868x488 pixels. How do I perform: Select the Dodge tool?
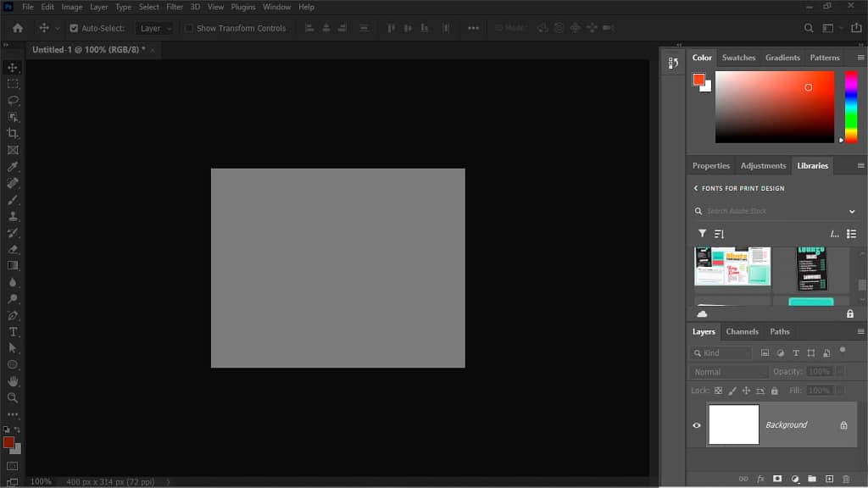point(12,299)
